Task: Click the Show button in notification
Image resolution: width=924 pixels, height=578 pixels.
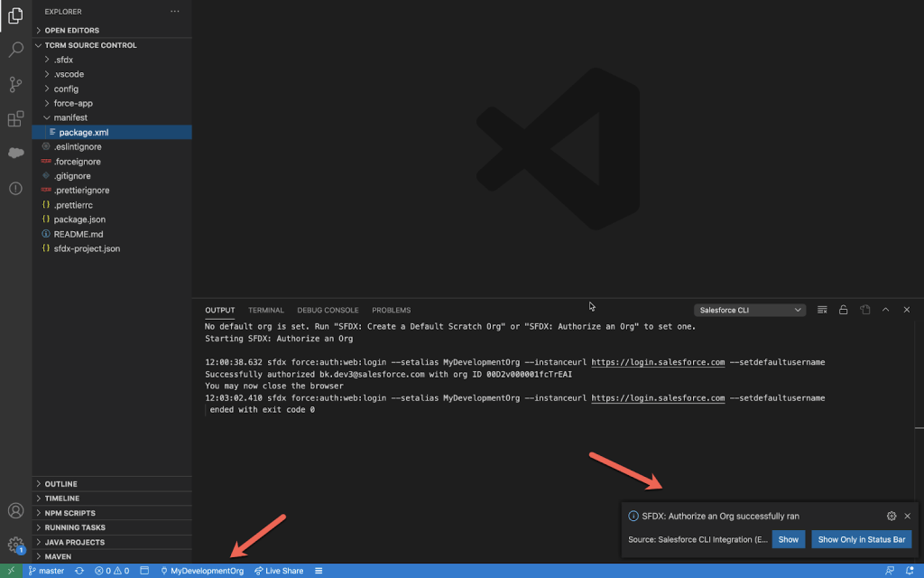Action: pyautogui.click(x=788, y=539)
